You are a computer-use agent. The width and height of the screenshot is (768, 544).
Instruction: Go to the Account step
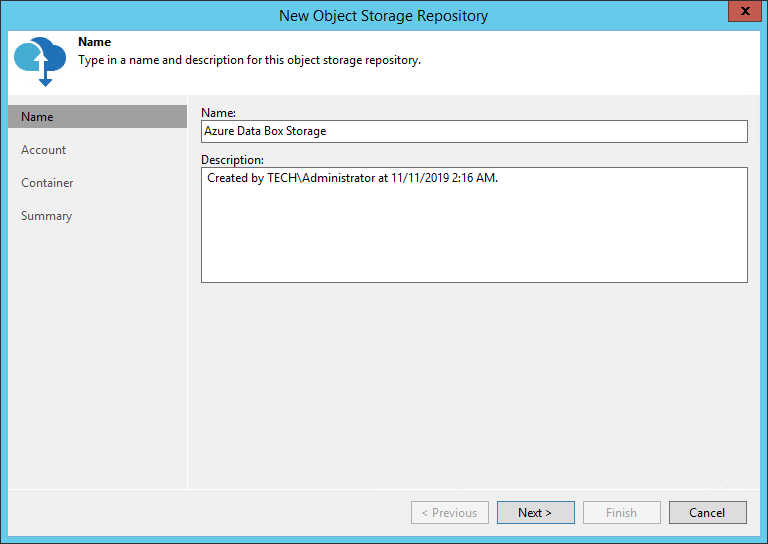pos(44,150)
